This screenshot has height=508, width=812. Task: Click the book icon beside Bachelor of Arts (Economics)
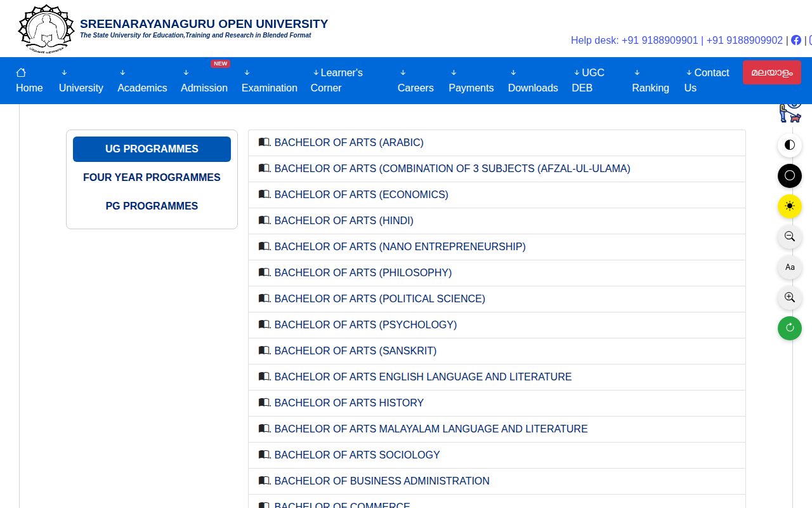tap(265, 194)
